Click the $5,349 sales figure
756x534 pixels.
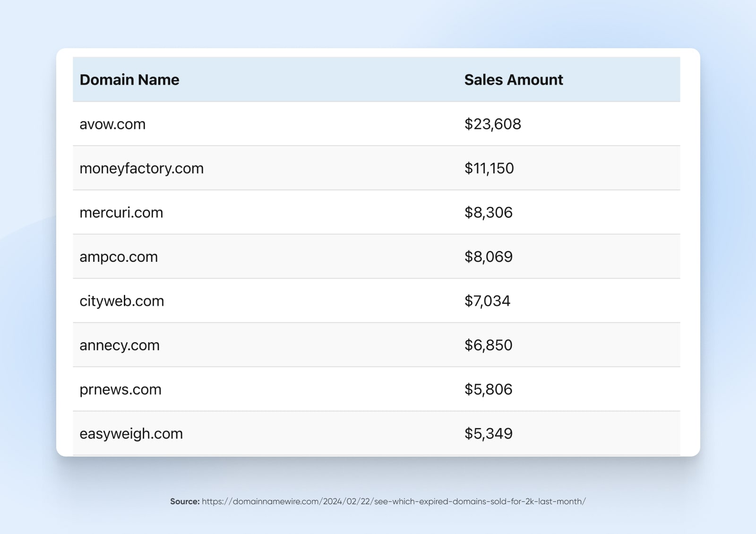pos(489,433)
